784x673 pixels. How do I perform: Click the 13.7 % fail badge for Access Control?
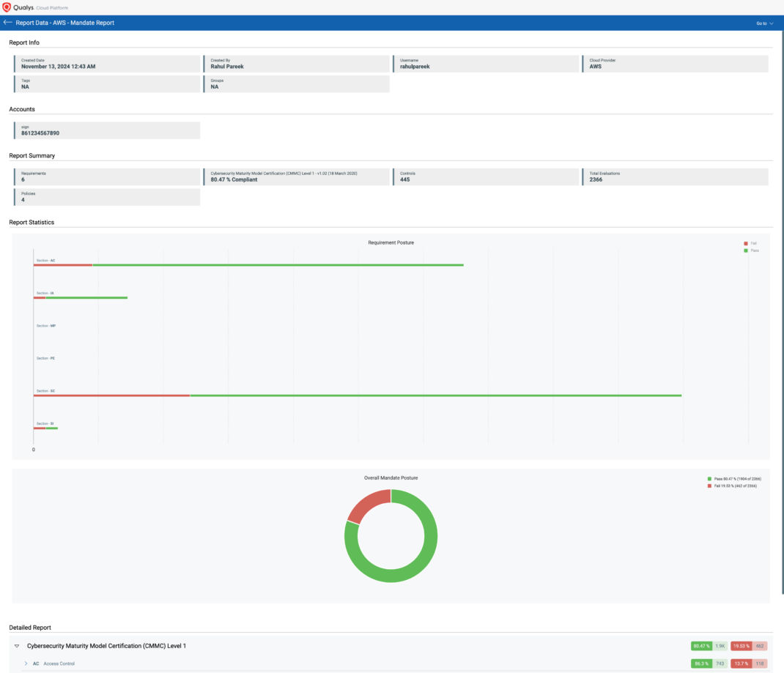coord(741,663)
